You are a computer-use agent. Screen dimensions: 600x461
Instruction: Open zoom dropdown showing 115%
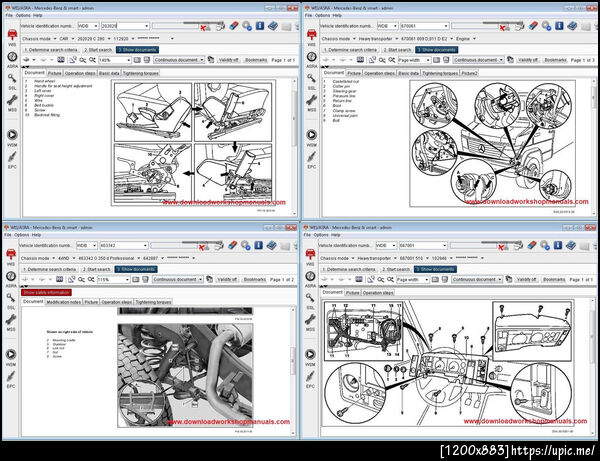coord(114,280)
